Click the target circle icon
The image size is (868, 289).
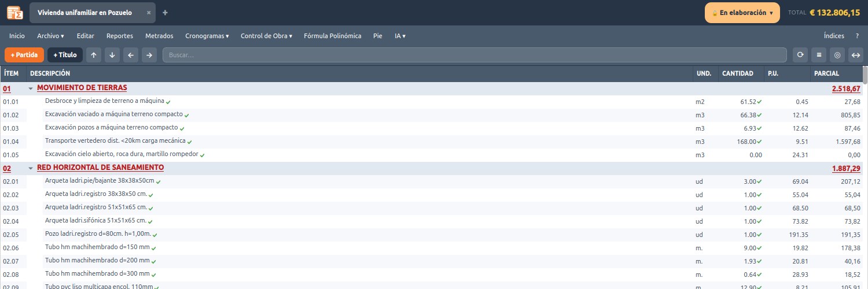pos(837,55)
